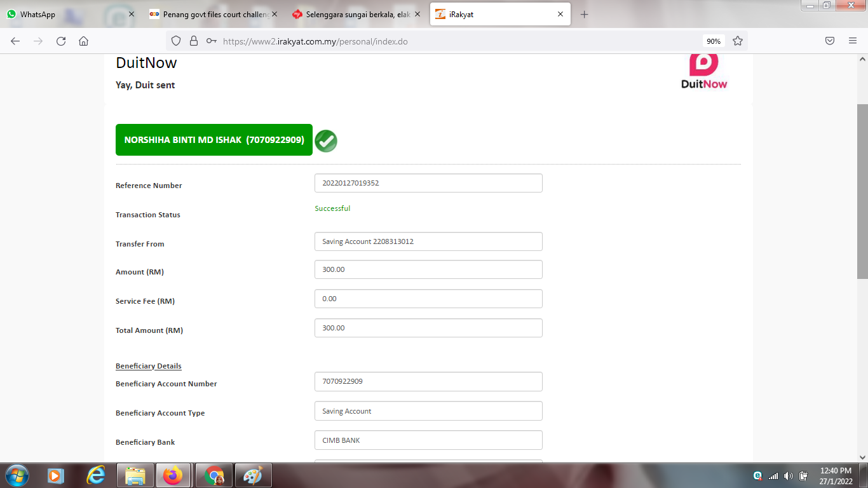Click the Service Fee (RM) label
This screenshot has height=488, width=868.
point(145,301)
